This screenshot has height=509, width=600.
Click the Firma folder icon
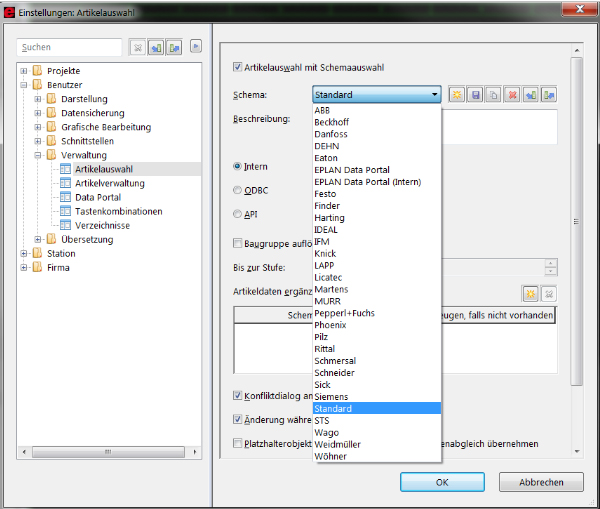[x=37, y=267]
